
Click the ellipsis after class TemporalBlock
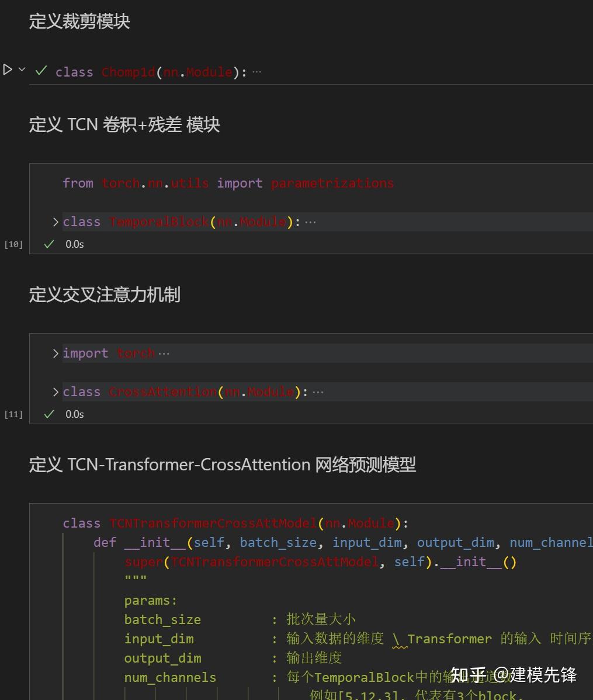click(x=310, y=221)
